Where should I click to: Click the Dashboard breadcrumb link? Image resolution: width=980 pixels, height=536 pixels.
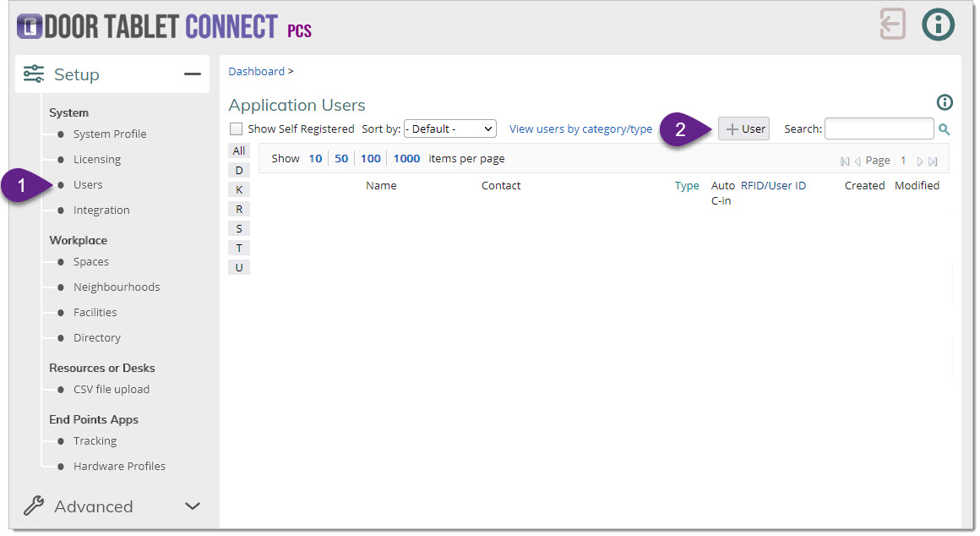(256, 72)
